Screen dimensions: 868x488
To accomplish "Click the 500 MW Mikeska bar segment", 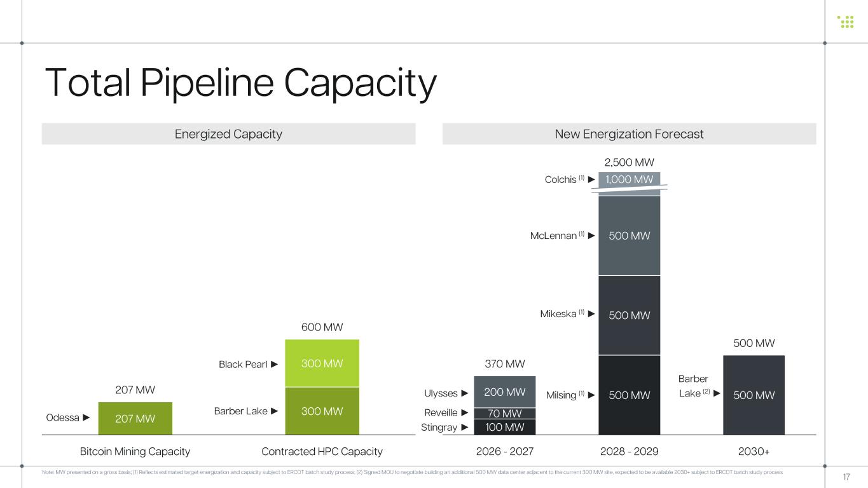I will click(629, 315).
